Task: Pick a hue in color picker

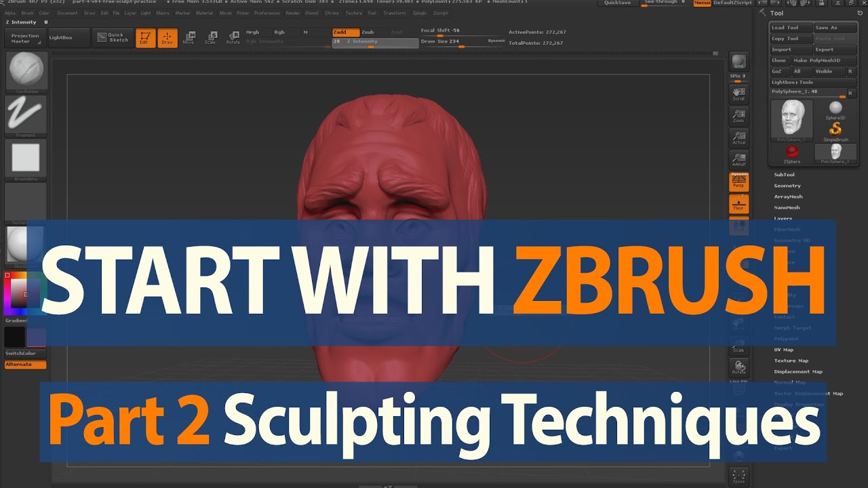Action: click(26, 293)
